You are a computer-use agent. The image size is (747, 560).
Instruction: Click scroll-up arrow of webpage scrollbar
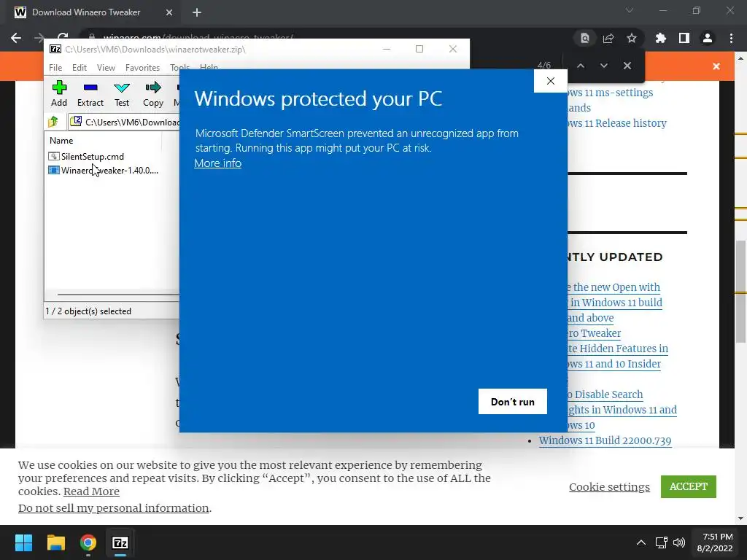tap(740, 58)
